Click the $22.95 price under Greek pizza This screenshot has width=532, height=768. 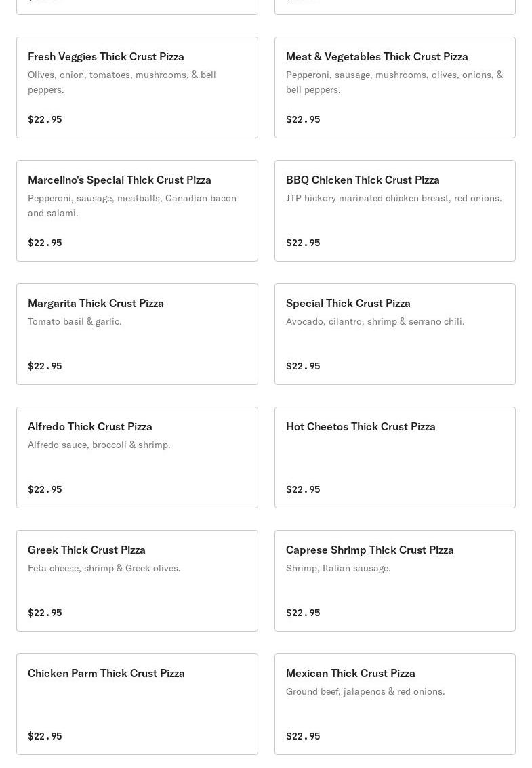coord(45,613)
